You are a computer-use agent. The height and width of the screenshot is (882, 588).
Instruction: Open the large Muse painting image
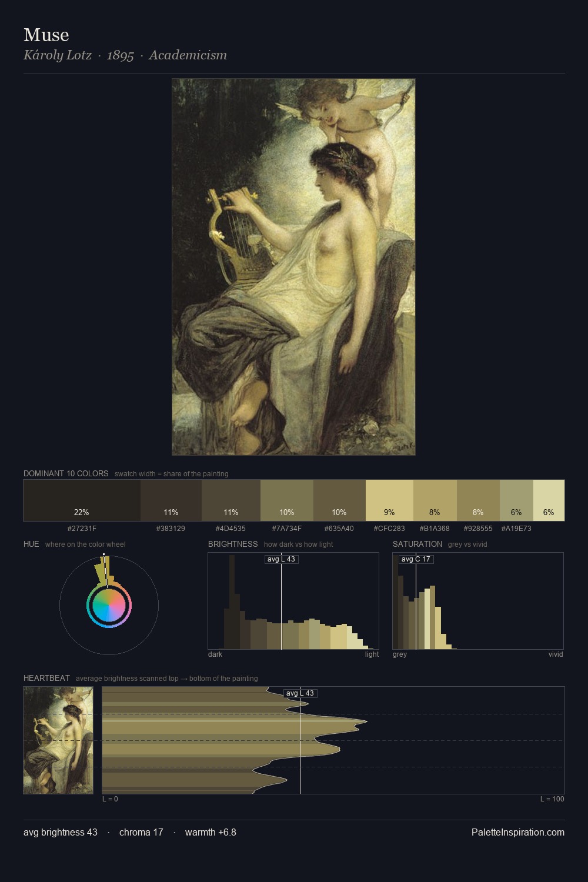[293, 267]
